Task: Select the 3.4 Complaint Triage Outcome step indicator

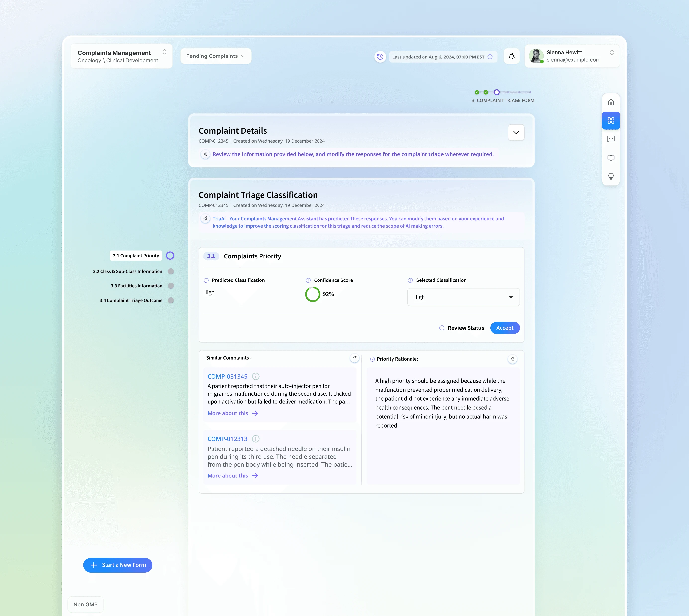Action: [171, 301]
